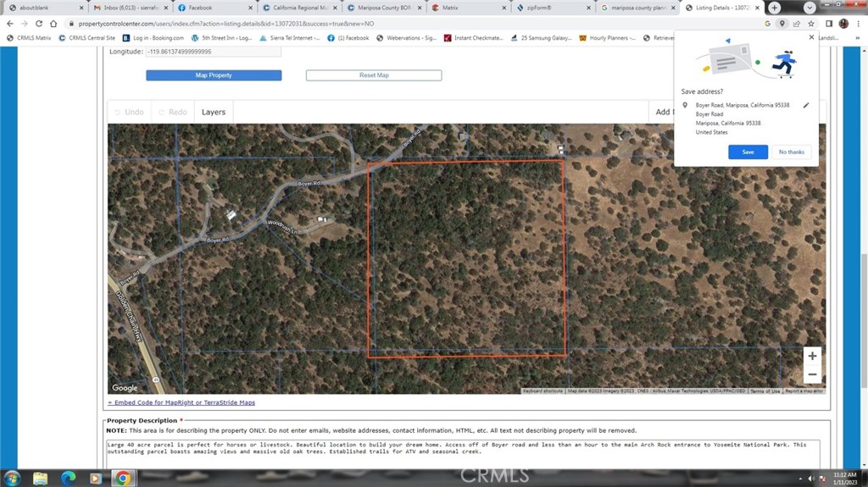Close the Save address popup
The height and width of the screenshot is (487, 868).
tap(811, 37)
